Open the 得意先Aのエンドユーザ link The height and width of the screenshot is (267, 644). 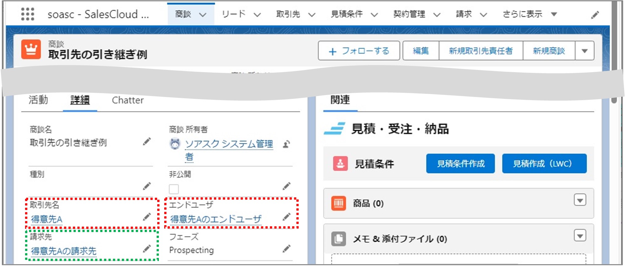click(x=216, y=219)
